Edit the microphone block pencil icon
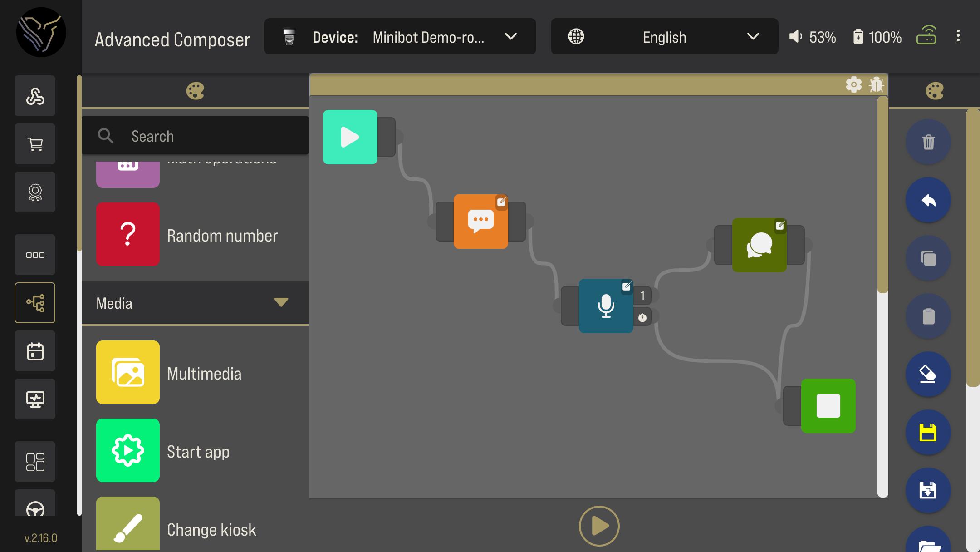 (627, 286)
